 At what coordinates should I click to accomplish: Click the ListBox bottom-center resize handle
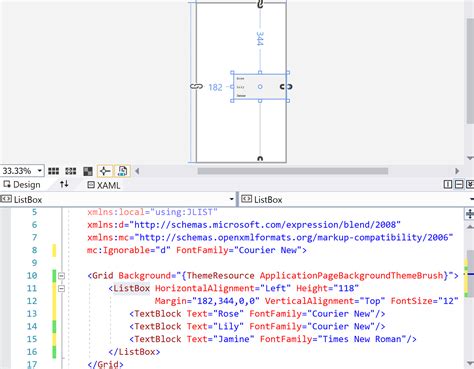(260, 101)
